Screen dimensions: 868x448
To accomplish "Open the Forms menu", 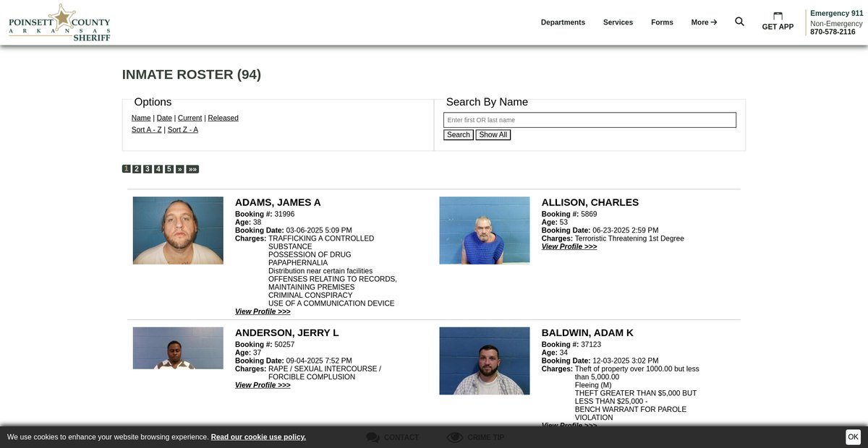I will pyautogui.click(x=662, y=22).
